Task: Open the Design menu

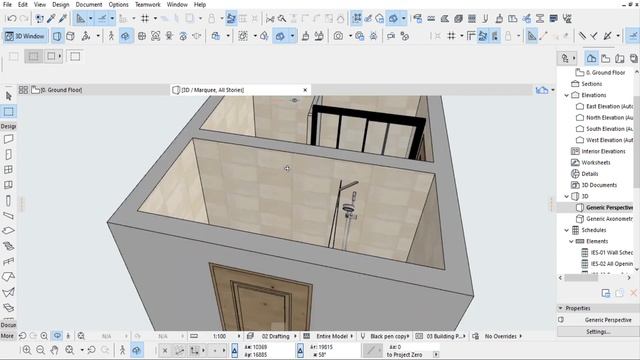Action: 60,4
